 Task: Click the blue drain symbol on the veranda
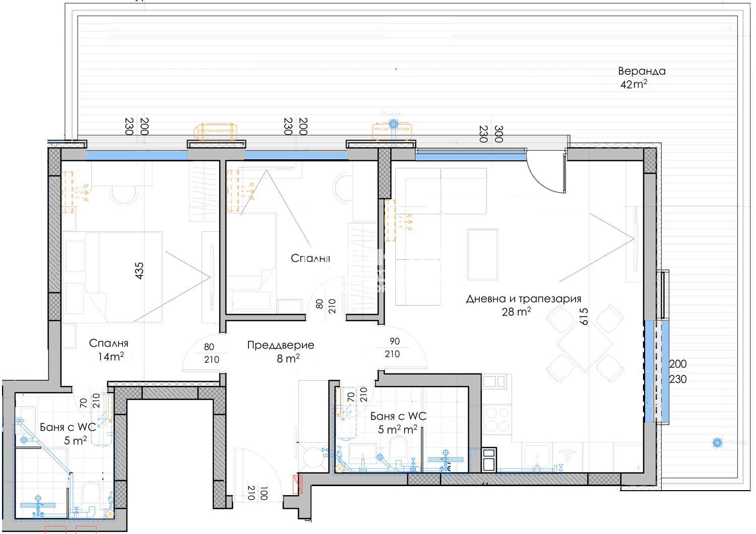click(x=717, y=443)
